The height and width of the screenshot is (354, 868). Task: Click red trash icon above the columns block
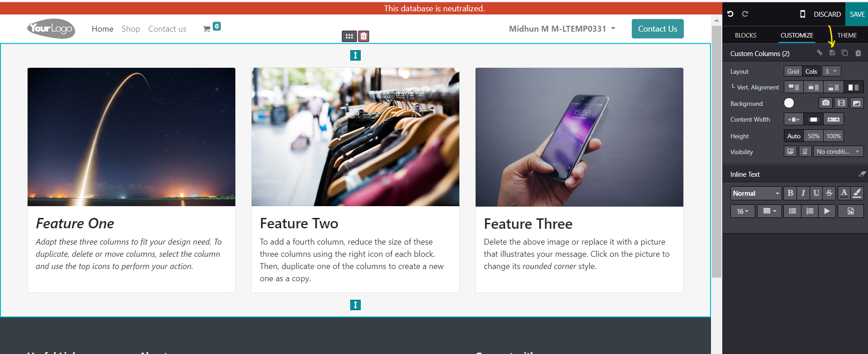click(x=363, y=36)
